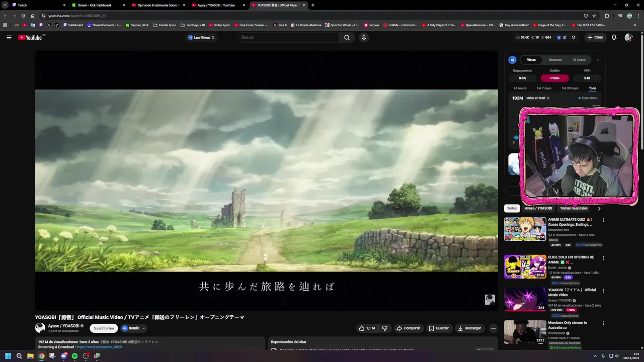Image resolution: width=644 pixels, height=362 pixels.
Task: Select the 1st 7 days range
Action: point(544,88)
